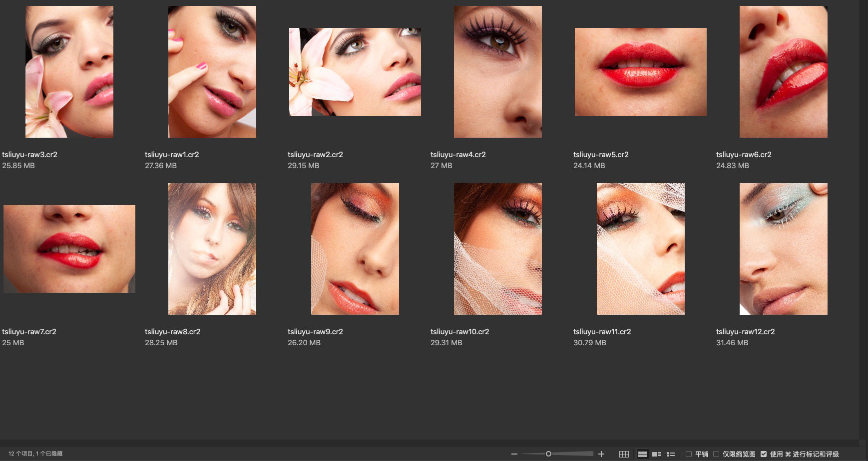Select the red lips photo tsliuyu-raw5.cr2
Viewport: 868px width, 461px height.
641,72
